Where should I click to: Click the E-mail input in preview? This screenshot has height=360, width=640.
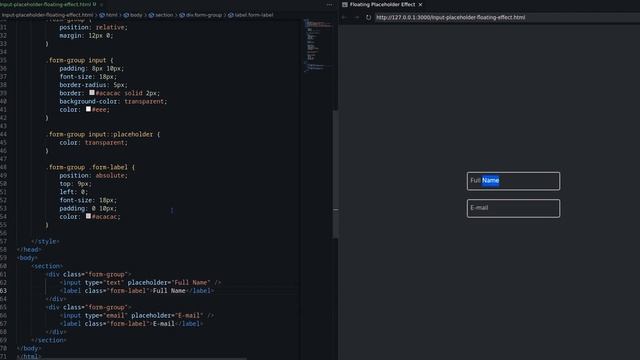[x=513, y=208]
